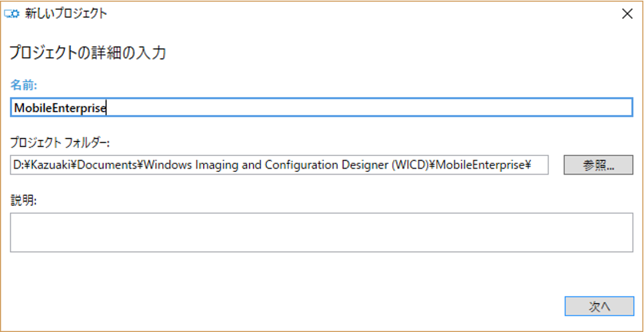Click inside the プロジェクト フォルダー path field
Screen dimensions: 644x332
[279, 165]
